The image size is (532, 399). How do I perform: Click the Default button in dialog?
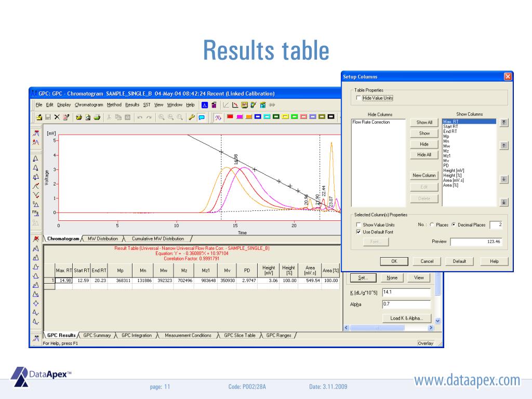pyautogui.click(x=459, y=261)
